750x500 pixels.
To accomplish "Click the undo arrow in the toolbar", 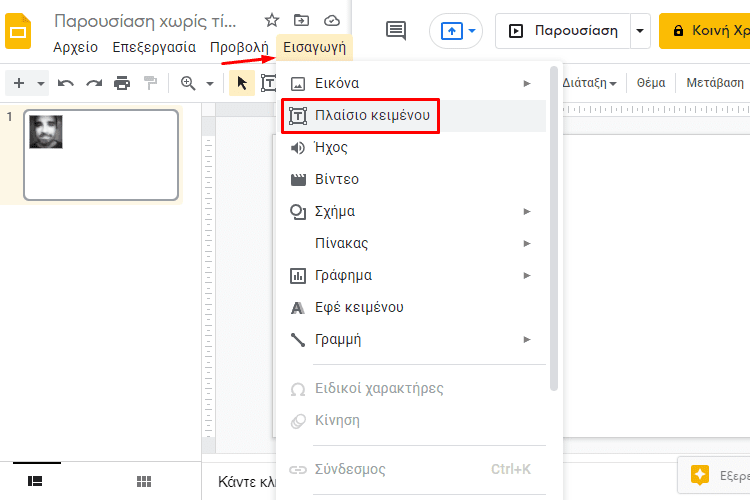I will 66,83.
